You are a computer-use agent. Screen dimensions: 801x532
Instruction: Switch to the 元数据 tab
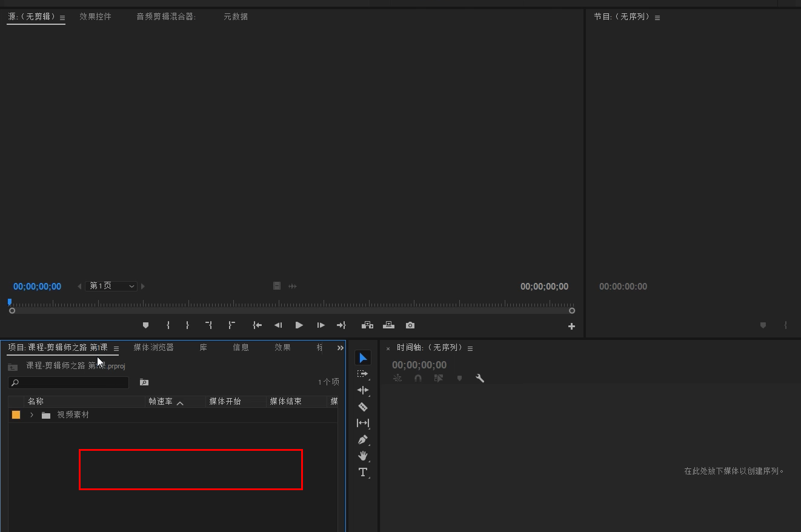tap(236, 16)
